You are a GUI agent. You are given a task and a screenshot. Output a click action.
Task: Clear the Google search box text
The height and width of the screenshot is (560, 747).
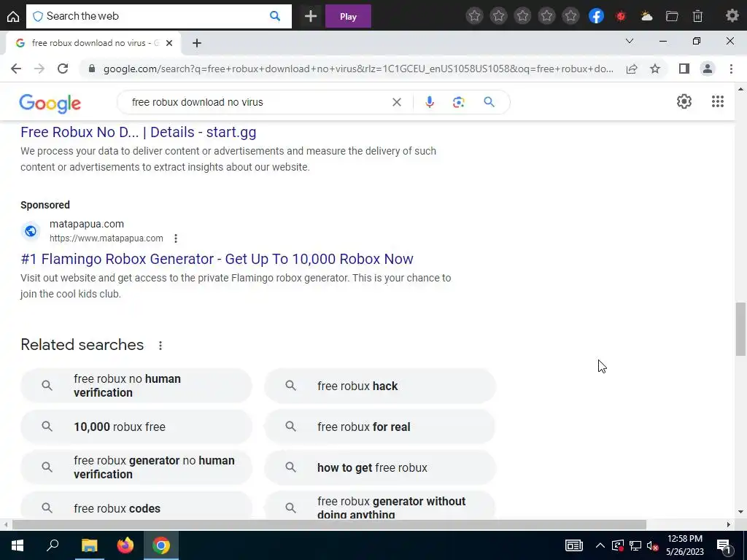coord(396,102)
